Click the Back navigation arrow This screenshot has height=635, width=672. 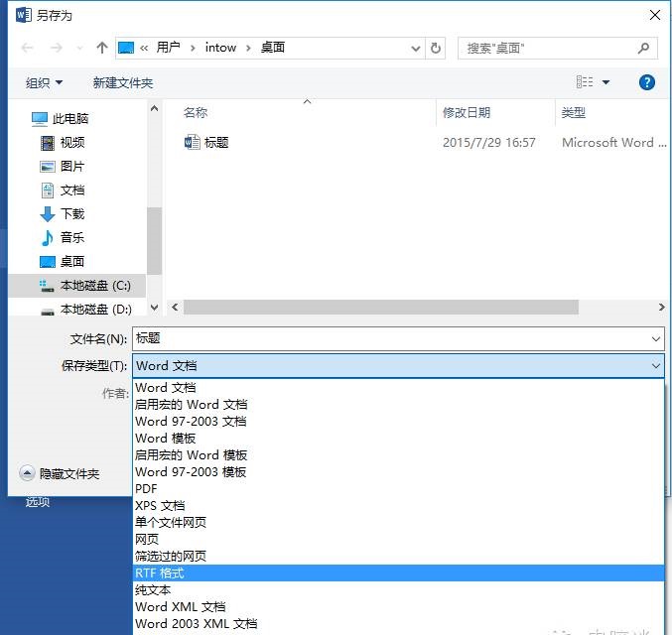(x=28, y=48)
